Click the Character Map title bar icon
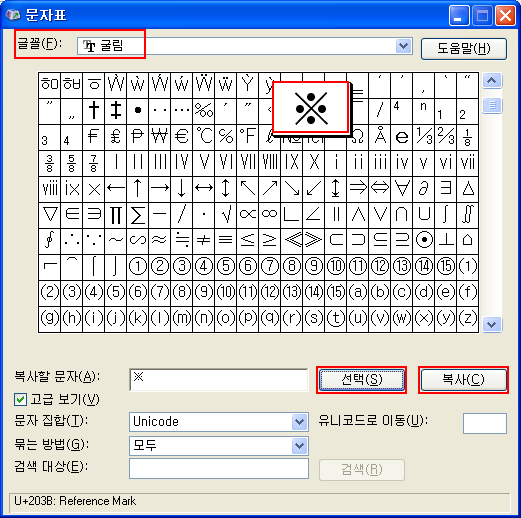 [13, 15]
